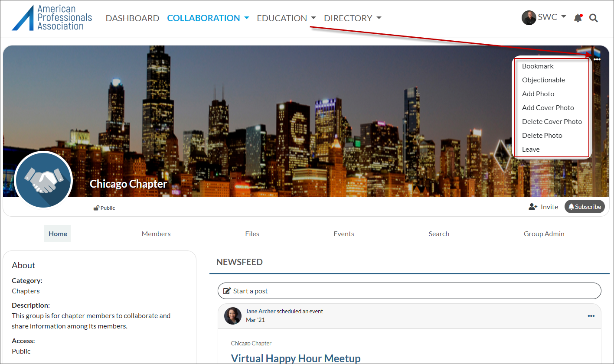
Task: Click the search magnifier icon
Action: point(594,18)
